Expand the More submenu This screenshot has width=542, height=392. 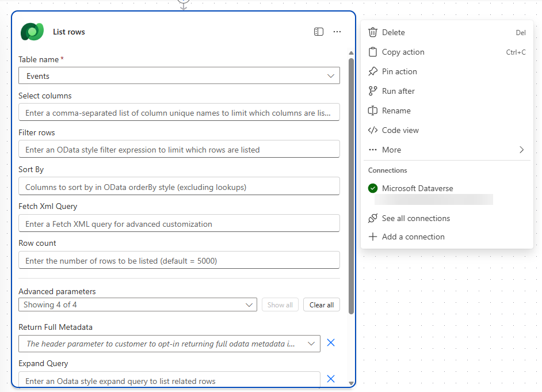coord(521,150)
